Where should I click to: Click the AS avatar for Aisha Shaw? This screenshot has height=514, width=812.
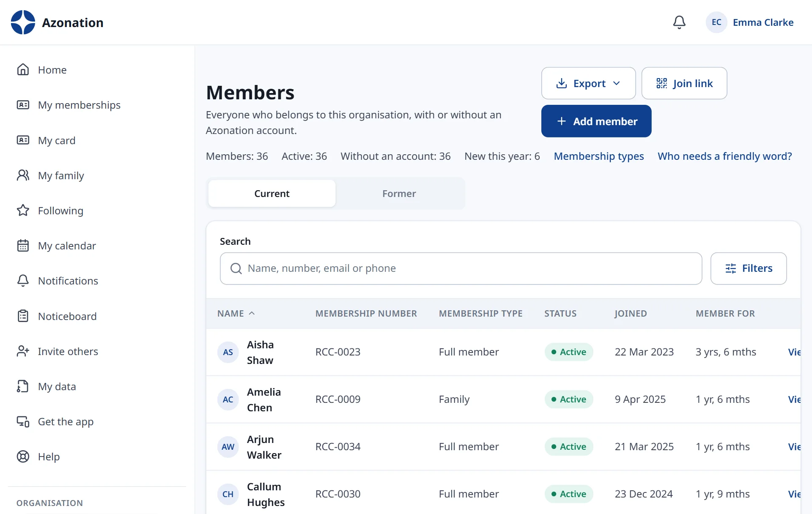[x=228, y=352]
